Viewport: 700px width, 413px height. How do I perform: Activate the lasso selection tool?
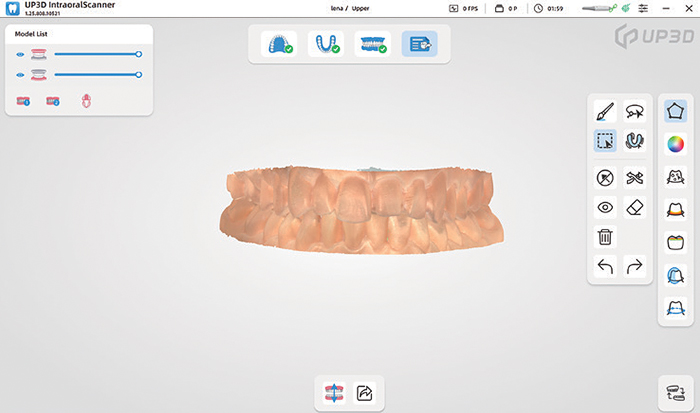click(634, 112)
